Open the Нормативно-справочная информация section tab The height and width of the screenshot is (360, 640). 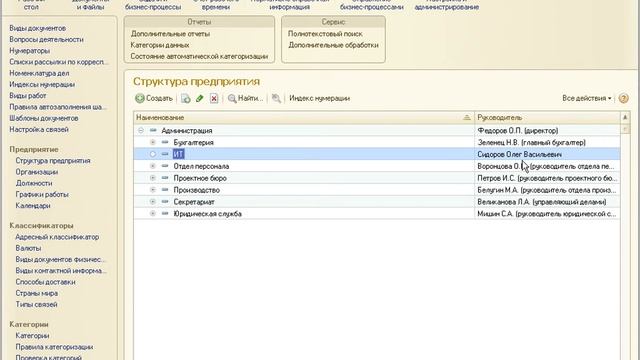[290, 4]
